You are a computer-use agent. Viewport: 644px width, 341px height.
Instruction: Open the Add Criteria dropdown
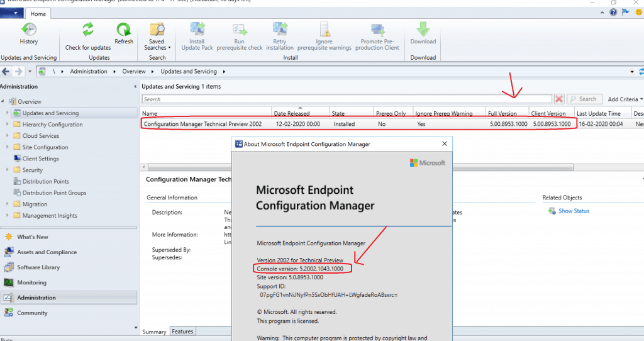click(x=625, y=99)
